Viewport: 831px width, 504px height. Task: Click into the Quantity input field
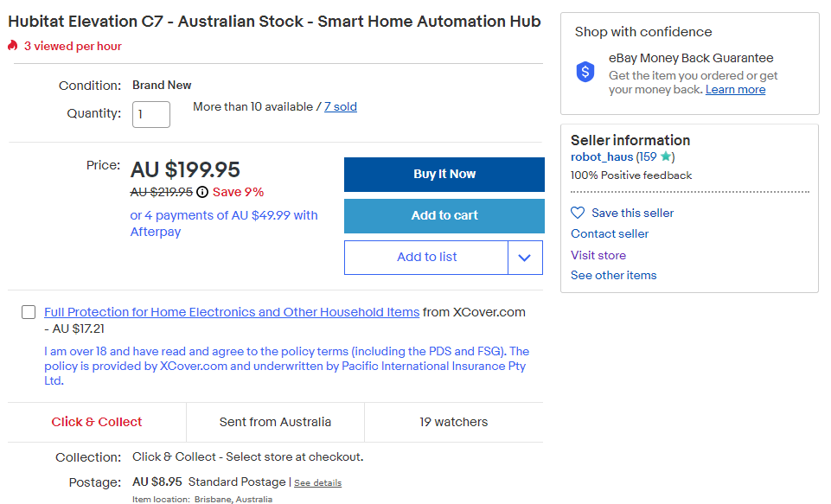151,114
